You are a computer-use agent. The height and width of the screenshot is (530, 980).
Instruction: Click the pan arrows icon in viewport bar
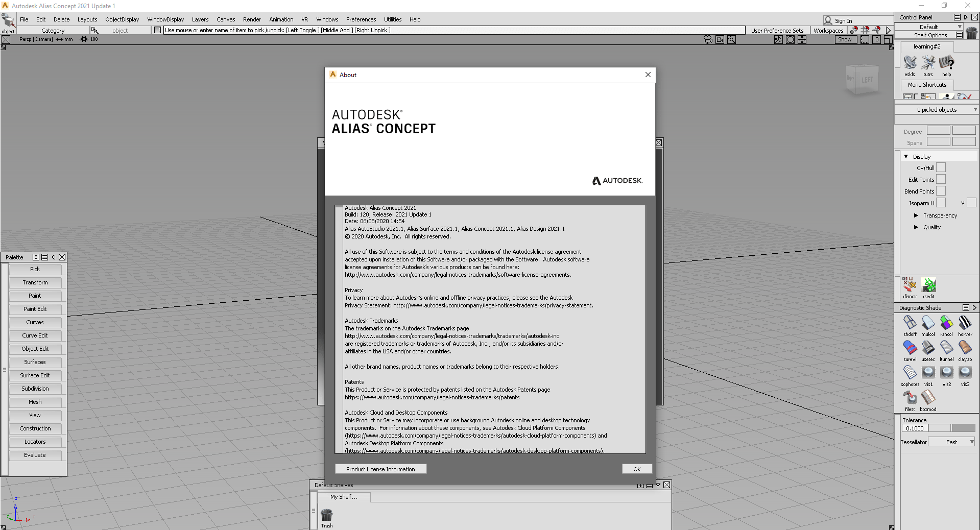[x=802, y=39]
